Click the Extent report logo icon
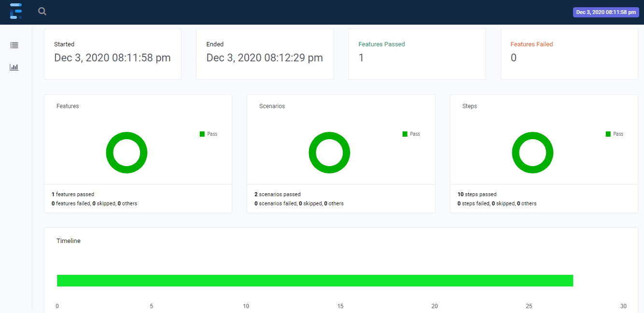Image resolution: width=644 pixels, height=313 pixels. [x=15, y=11]
